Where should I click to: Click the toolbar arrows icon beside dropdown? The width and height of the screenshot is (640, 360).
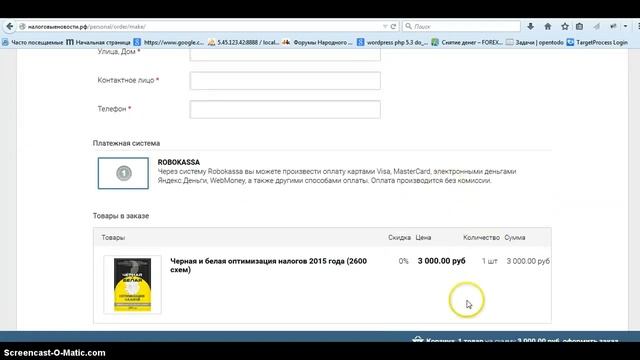click(x=613, y=27)
